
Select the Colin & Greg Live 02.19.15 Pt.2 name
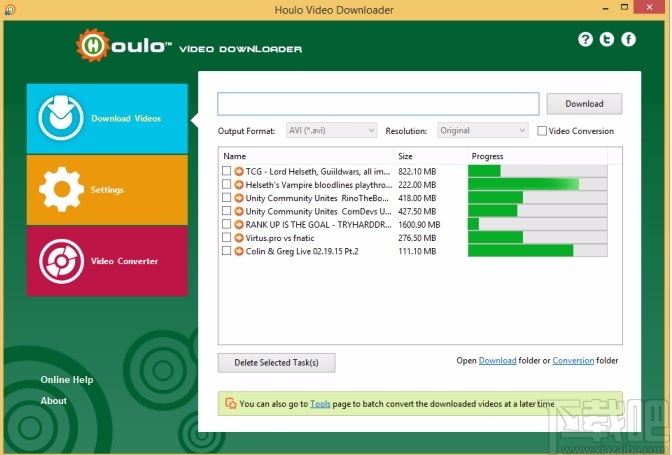point(302,251)
